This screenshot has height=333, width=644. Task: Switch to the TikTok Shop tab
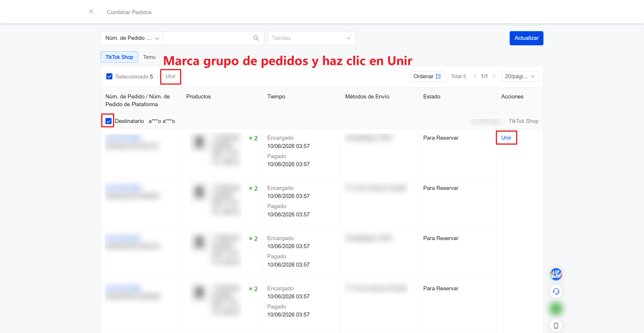(119, 57)
